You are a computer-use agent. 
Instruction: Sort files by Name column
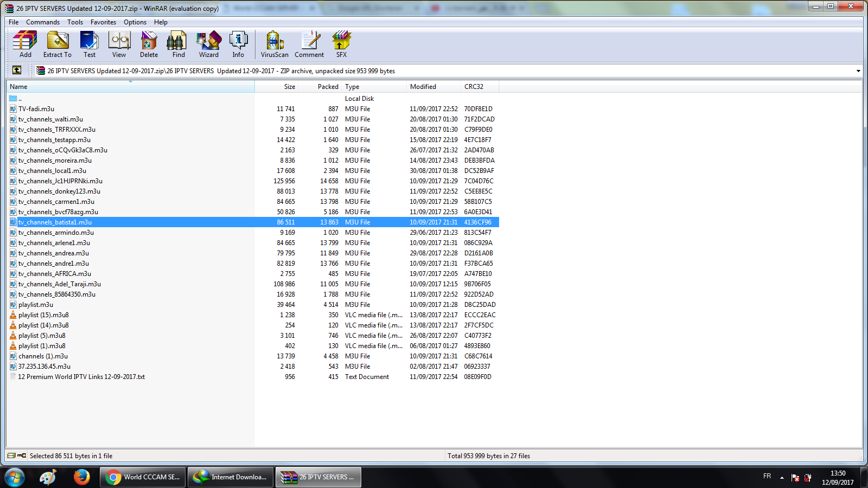pos(130,87)
